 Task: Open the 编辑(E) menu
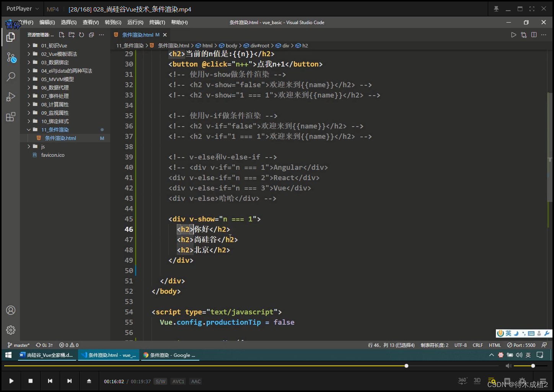click(47, 23)
